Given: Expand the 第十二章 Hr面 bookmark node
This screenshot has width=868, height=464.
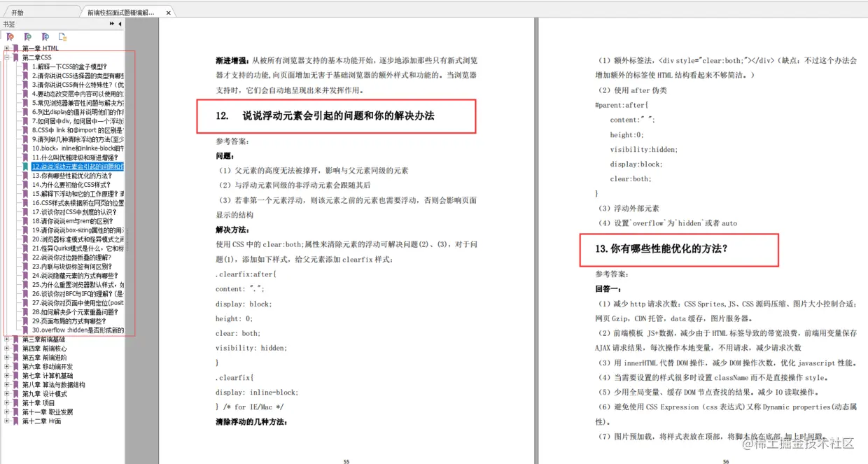Looking at the screenshot, I should tap(7, 421).
